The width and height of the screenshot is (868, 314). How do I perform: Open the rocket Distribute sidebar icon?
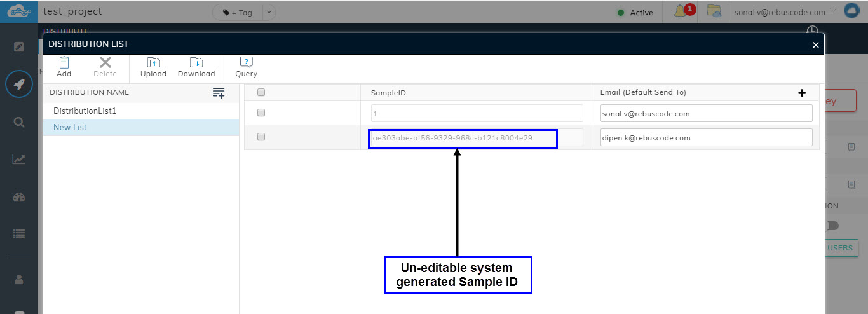[x=19, y=84]
